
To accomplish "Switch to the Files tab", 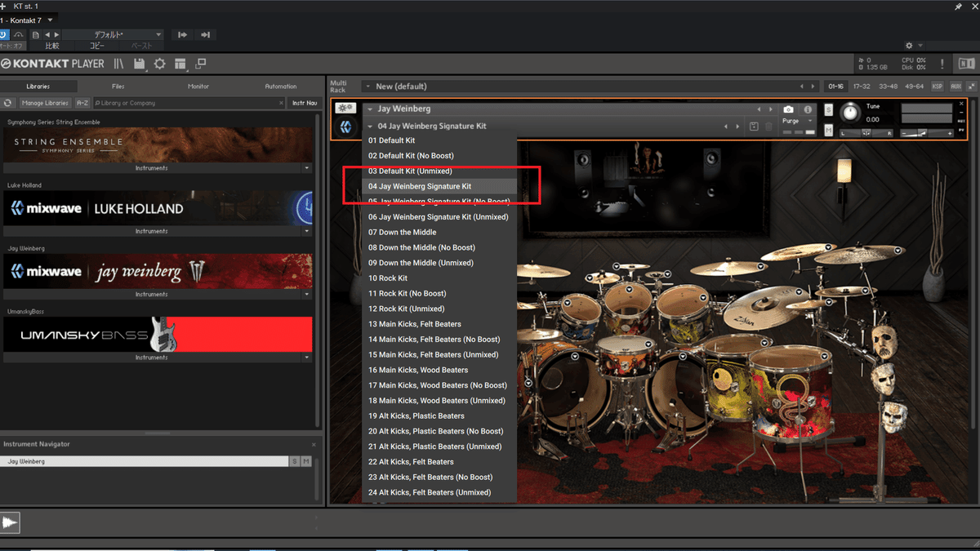I will point(118,86).
